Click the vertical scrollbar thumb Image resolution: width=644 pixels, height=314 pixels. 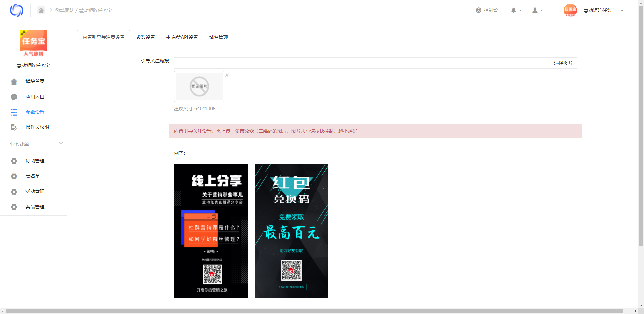[641, 126]
